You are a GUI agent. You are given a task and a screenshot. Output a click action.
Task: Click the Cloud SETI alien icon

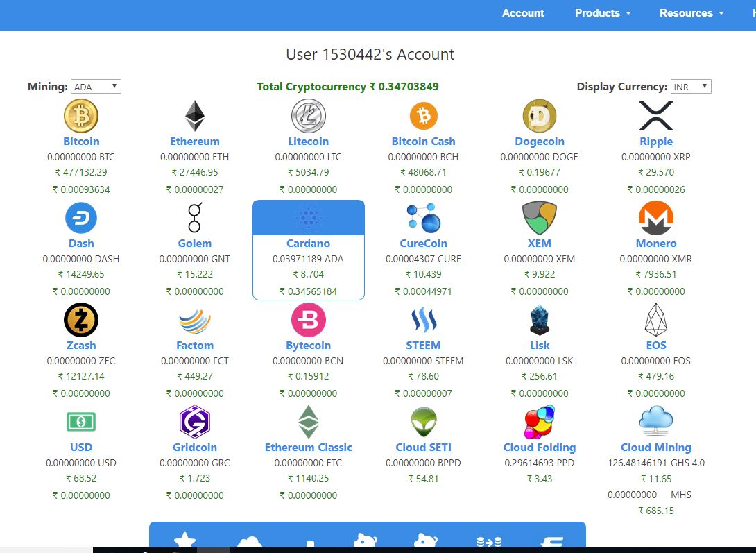tap(423, 423)
